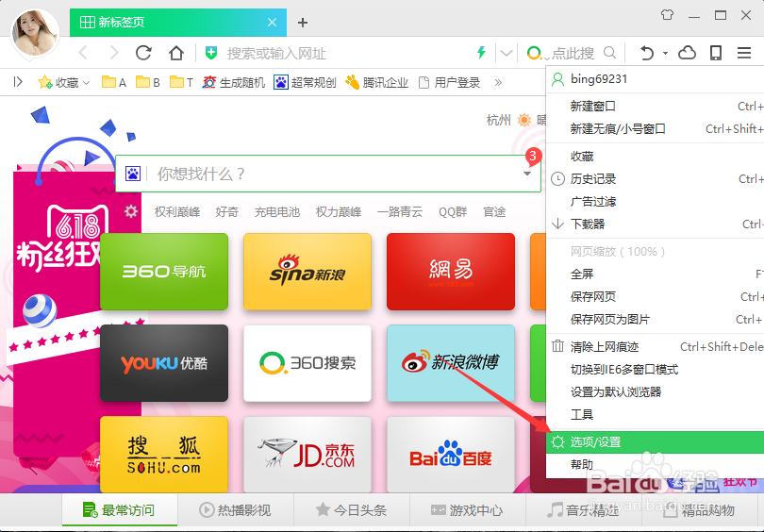Open the 網易 tile
The image size is (764, 532).
click(451, 272)
